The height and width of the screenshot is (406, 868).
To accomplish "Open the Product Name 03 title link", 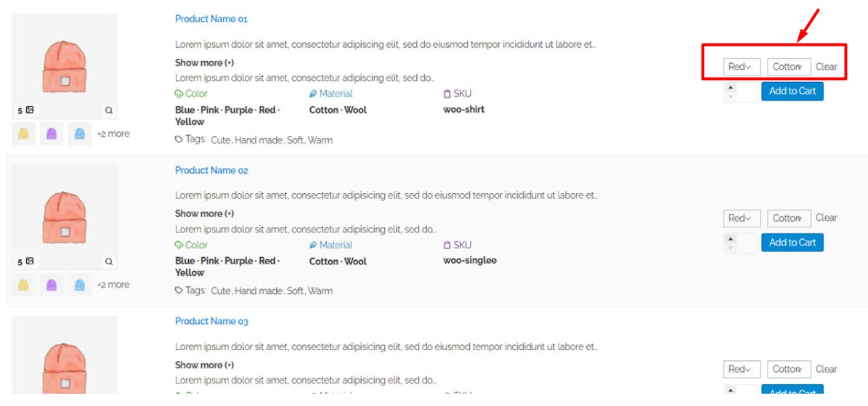I will (211, 321).
